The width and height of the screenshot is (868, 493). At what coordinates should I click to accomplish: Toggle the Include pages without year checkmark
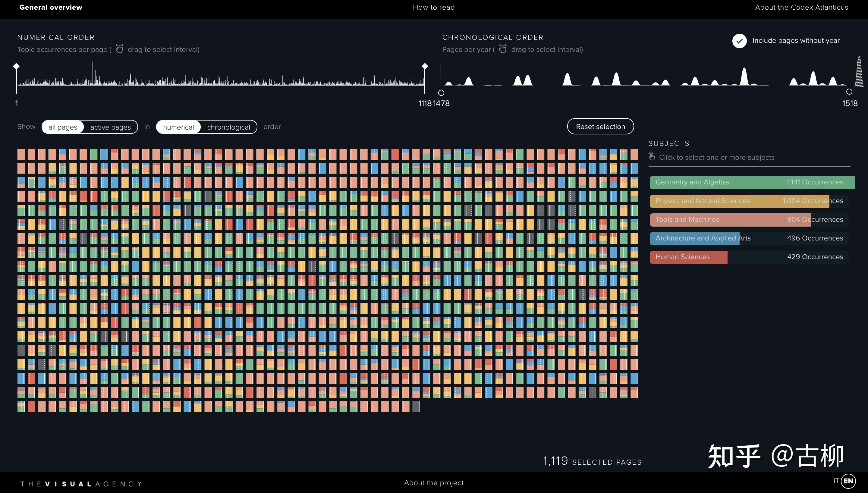click(x=739, y=41)
